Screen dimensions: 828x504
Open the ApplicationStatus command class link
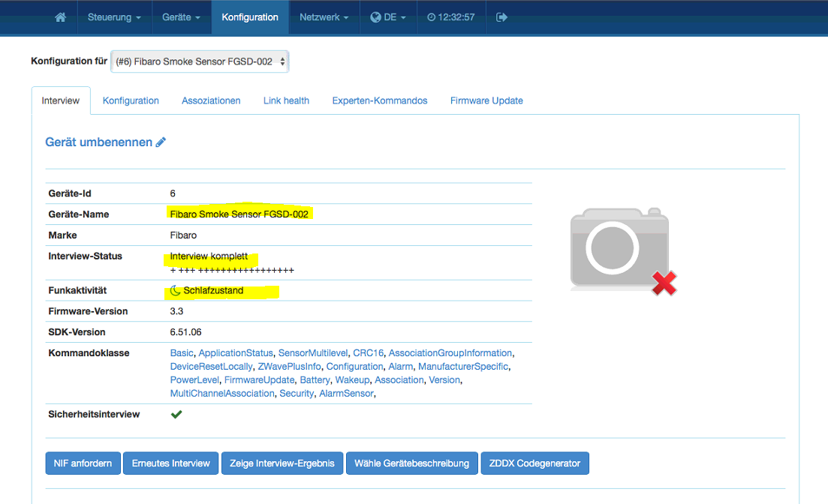tap(236, 353)
